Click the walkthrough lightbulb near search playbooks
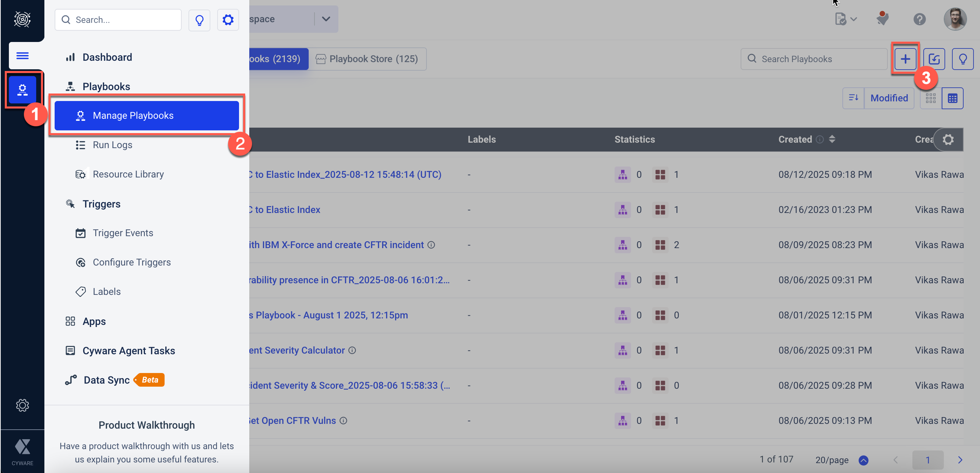This screenshot has height=473, width=980. [963, 59]
